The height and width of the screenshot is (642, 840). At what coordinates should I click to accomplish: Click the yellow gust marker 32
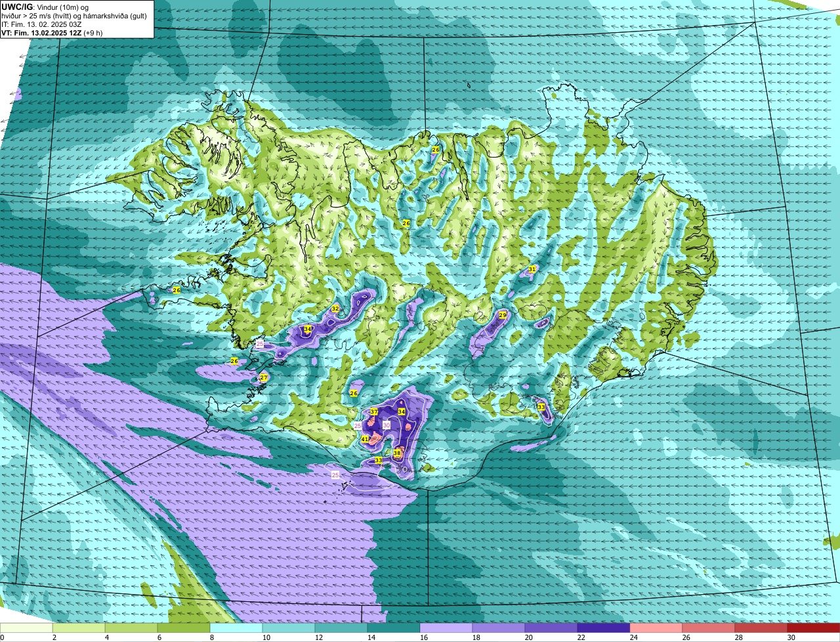[335, 309]
